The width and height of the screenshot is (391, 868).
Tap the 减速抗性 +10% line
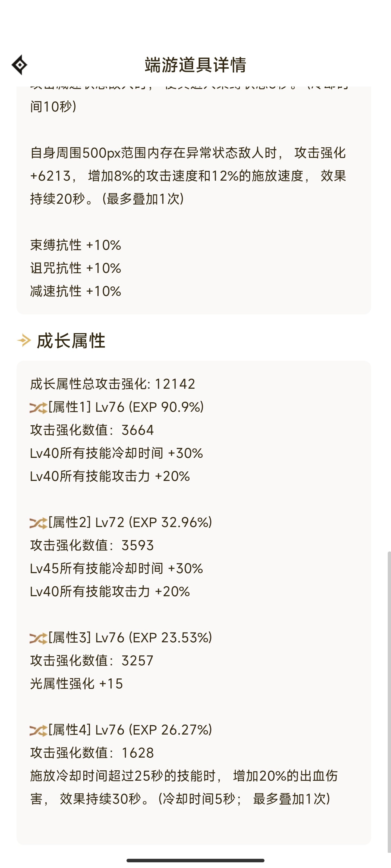tap(75, 291)
